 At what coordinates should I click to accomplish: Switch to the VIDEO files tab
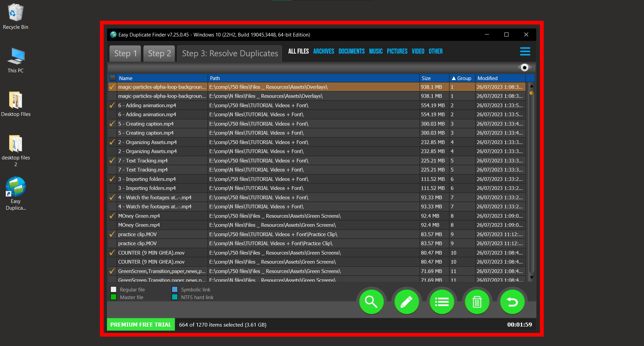(x=418, y=51)
